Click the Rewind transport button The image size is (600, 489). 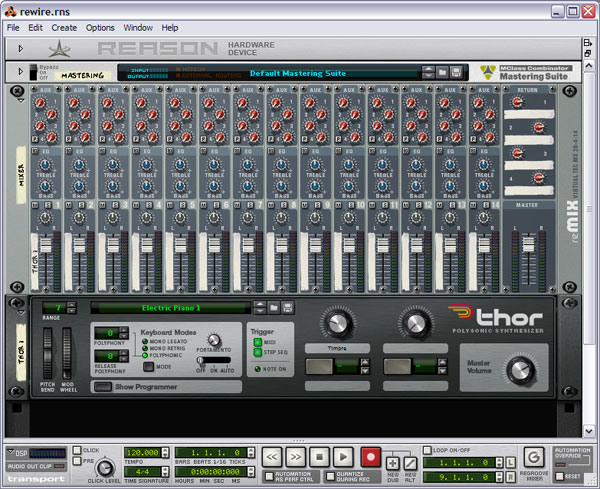point(272,455)
